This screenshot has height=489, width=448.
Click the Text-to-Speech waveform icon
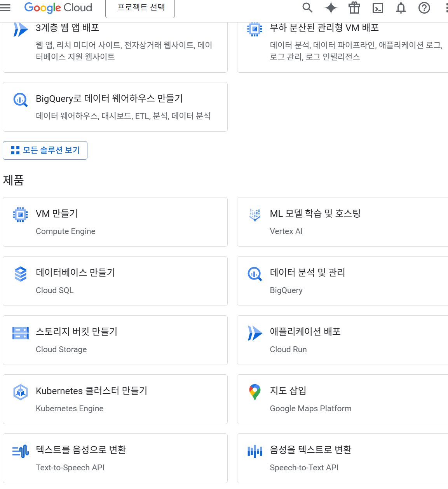tap(21, 451)
